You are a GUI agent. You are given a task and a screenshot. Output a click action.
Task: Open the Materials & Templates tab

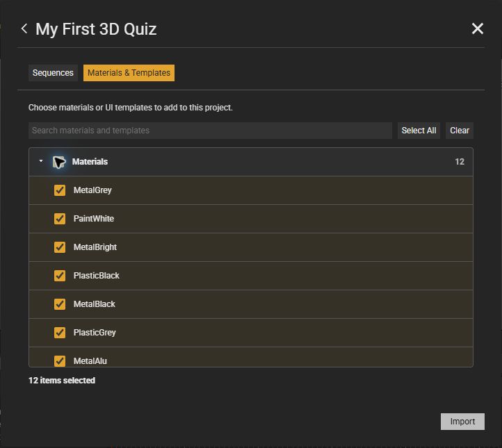click(x=129, y=73)
